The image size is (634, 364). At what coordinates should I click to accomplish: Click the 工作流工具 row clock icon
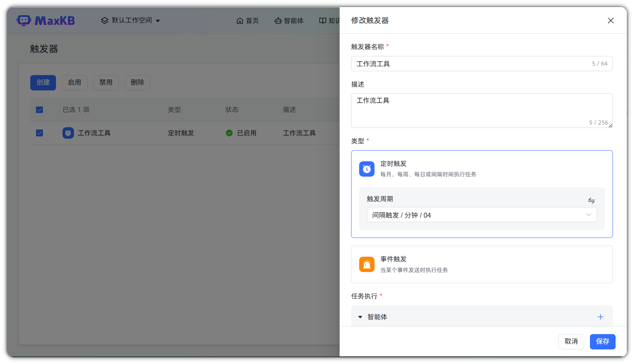point(68,133)
